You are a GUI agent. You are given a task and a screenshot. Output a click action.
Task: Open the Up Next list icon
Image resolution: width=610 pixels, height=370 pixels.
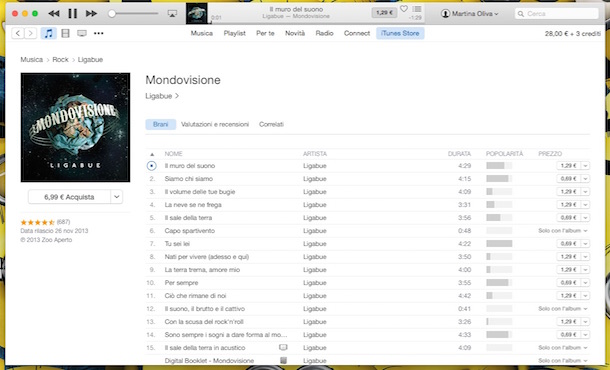[x=417, y=9]
